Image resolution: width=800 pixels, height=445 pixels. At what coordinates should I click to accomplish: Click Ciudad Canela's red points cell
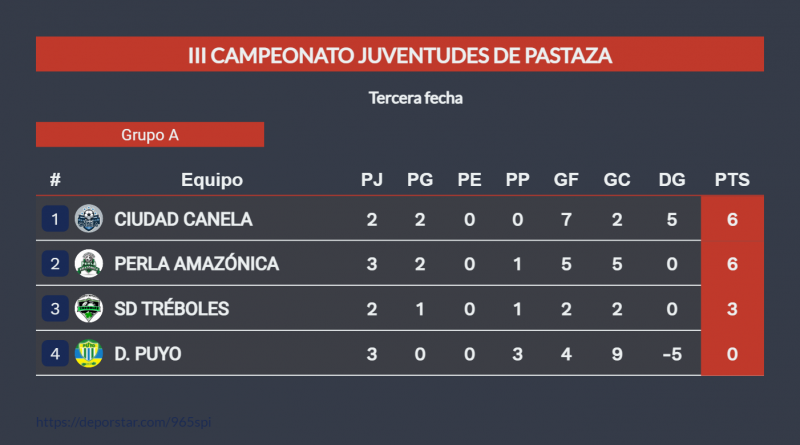[x=732, y=219]
